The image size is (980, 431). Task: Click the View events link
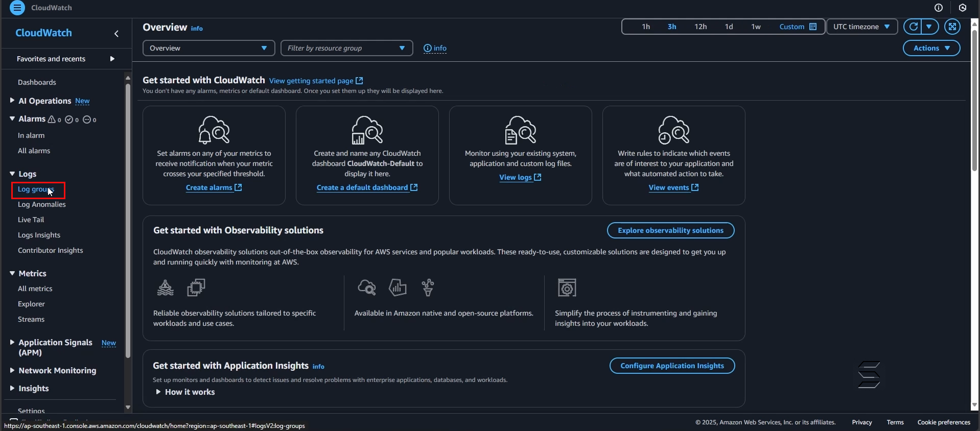673,187
